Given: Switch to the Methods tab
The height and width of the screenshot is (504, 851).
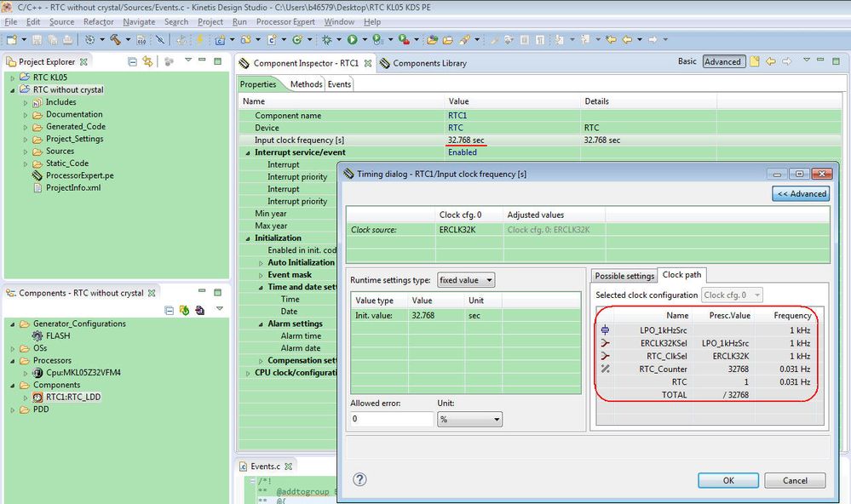Looking at the screenshot, I should 306,84.
